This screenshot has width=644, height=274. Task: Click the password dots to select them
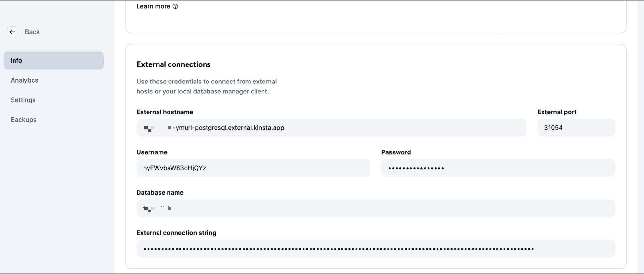tap(416, 168)
